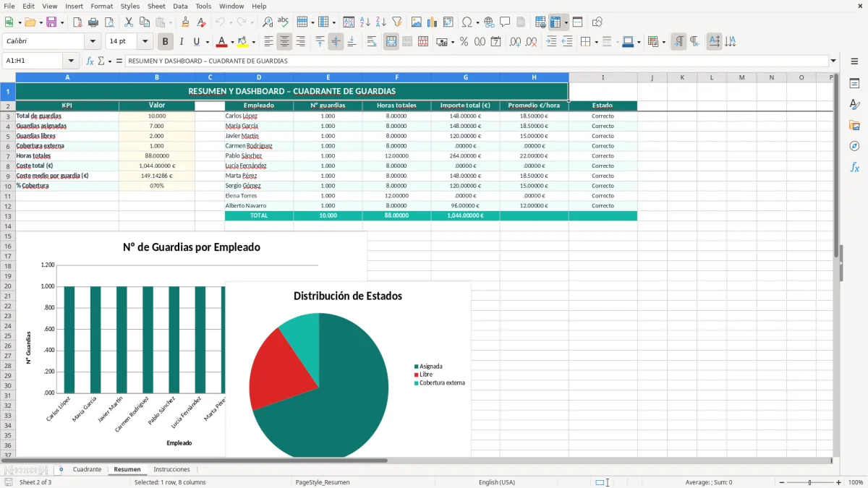Add decimal place icon
The width and height of the screenshot is (868, 488).
pyautogui.click(x=516, y=42)
